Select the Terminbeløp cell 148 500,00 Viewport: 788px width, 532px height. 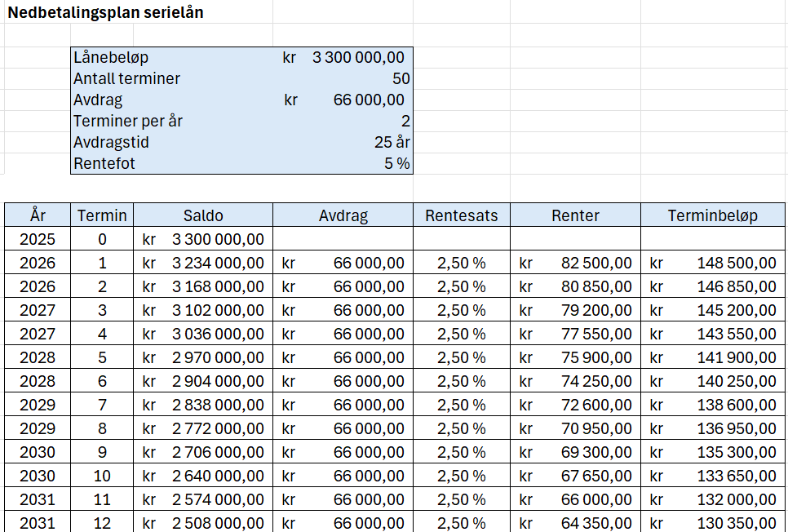pos(713,263)
